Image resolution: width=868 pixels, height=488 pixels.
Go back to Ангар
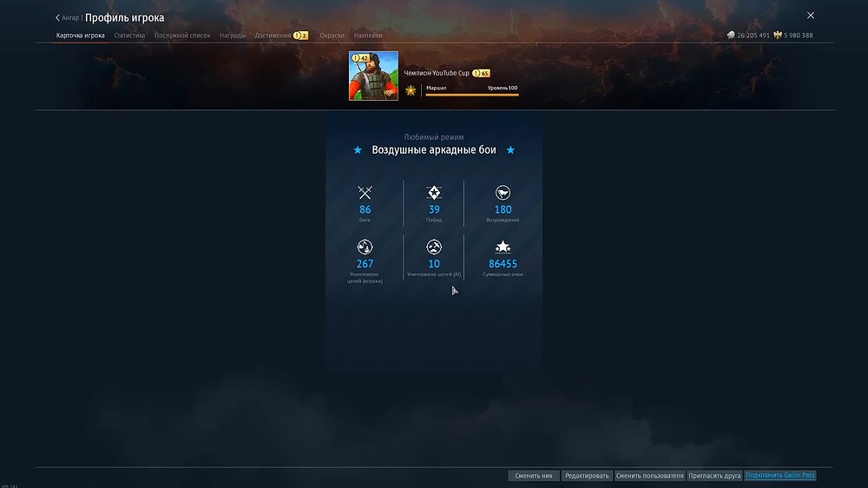[x=68, y=18]
